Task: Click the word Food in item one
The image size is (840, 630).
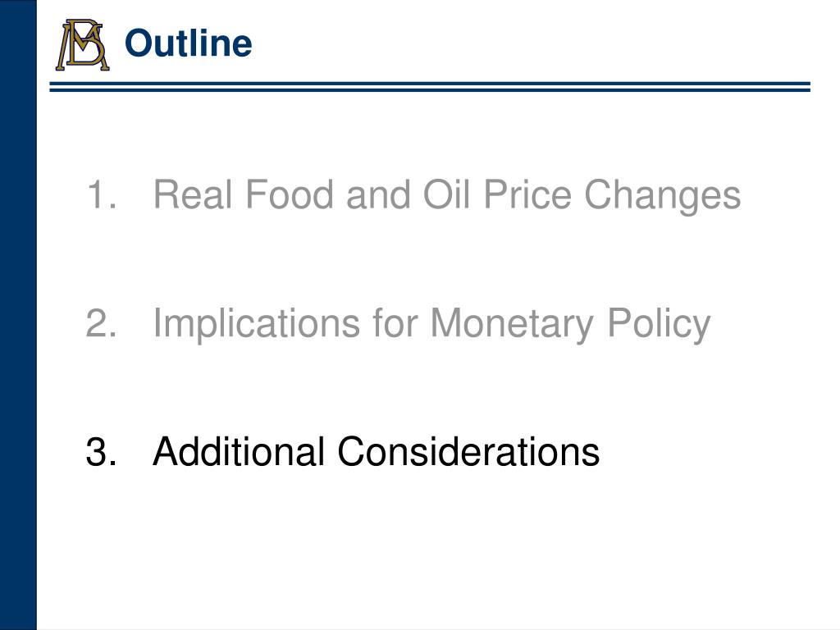Action: point(290,194)
